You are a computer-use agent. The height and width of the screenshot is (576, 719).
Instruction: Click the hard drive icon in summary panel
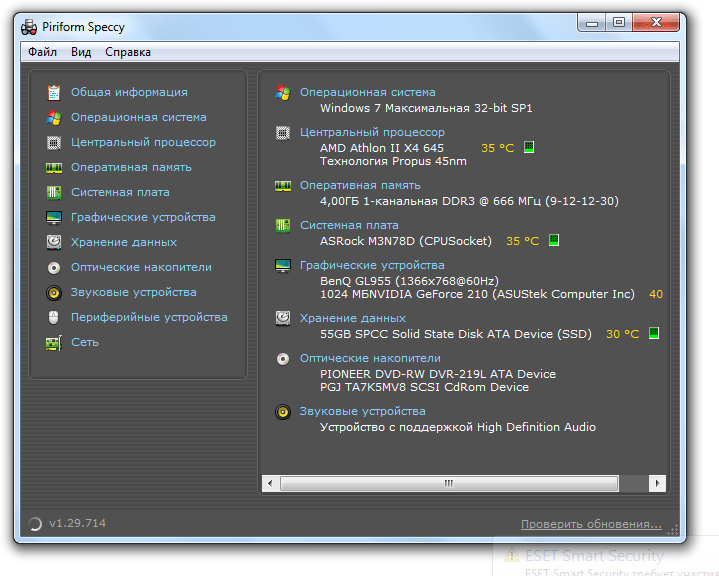[x=282, y=318]
